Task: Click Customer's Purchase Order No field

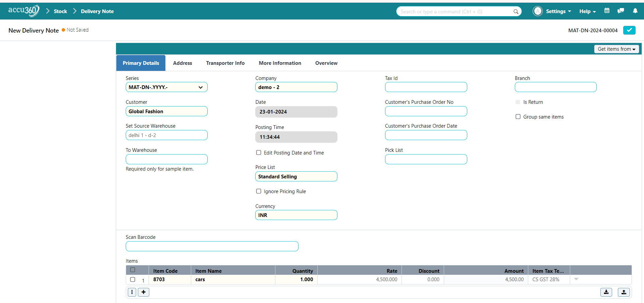Action: point(426,111)
